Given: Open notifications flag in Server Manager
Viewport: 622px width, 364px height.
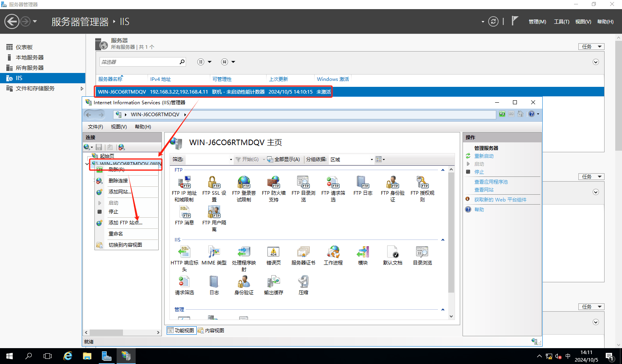Looking at the screenshot, I should click(x=514, y=21).
